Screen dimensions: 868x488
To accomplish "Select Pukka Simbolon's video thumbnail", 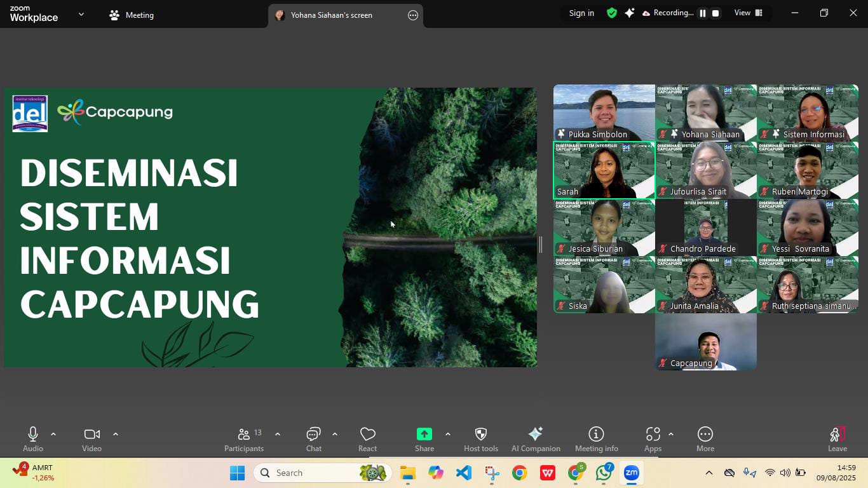I will click(604, 112).
